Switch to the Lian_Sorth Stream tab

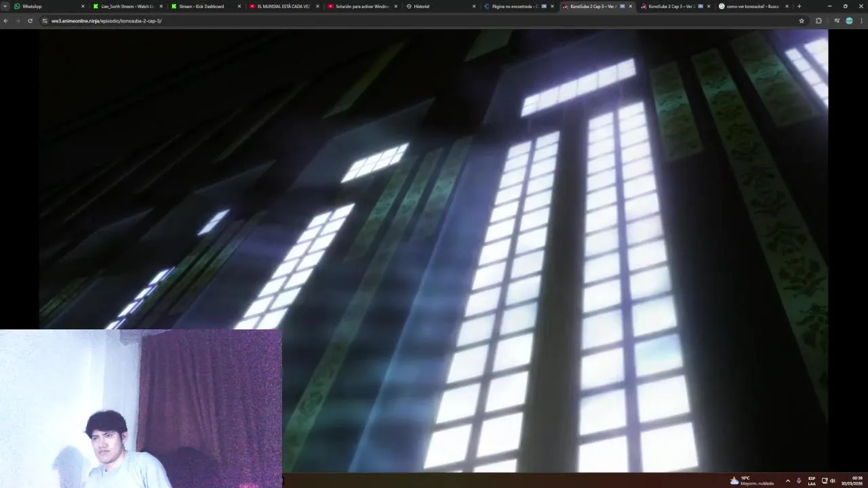(127, 6)
